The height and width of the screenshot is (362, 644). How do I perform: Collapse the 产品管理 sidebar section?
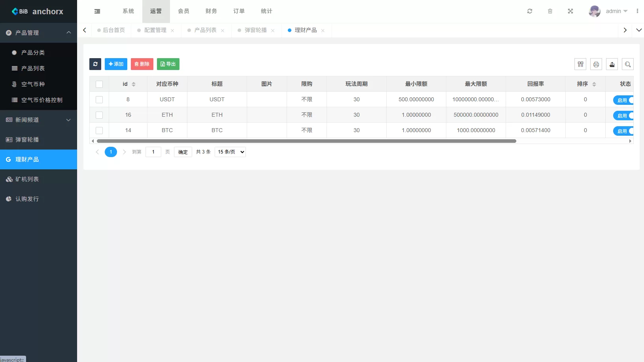point(38,32)
